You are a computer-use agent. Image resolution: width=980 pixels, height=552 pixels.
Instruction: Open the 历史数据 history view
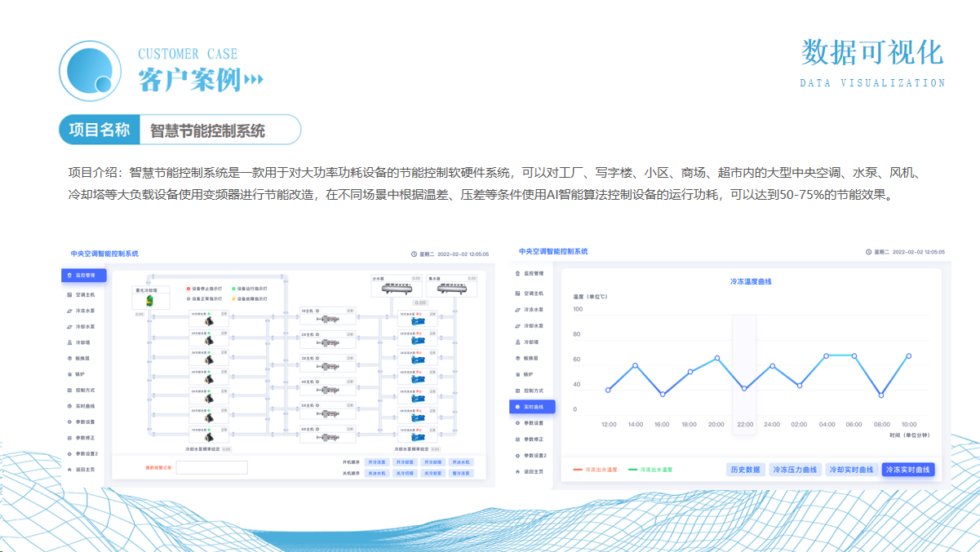[x=745, y=470]
